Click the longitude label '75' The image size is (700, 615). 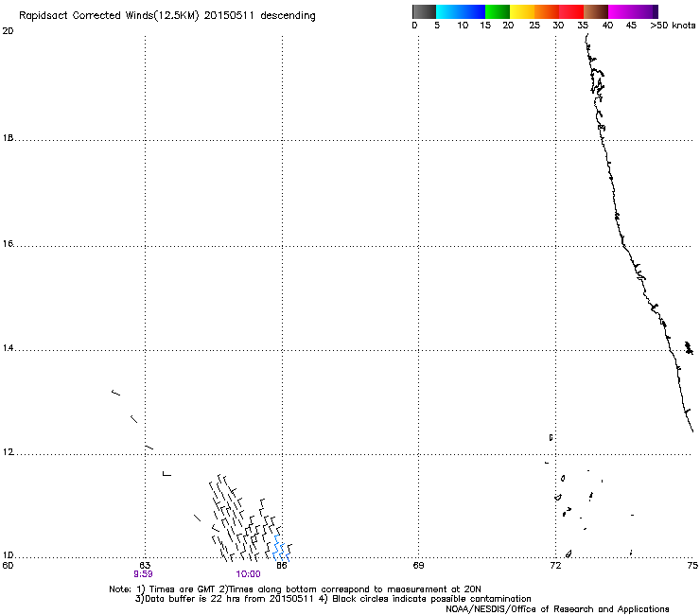tap(692, 566)
